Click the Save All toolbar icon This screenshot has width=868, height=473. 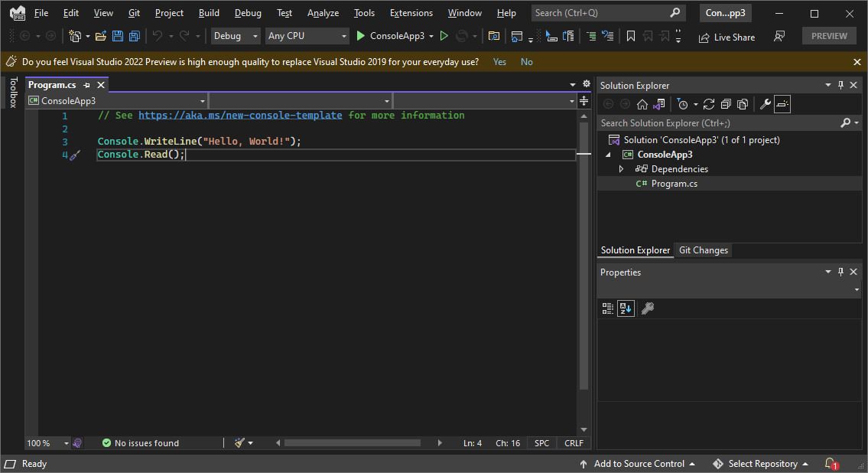pos(135,36)
